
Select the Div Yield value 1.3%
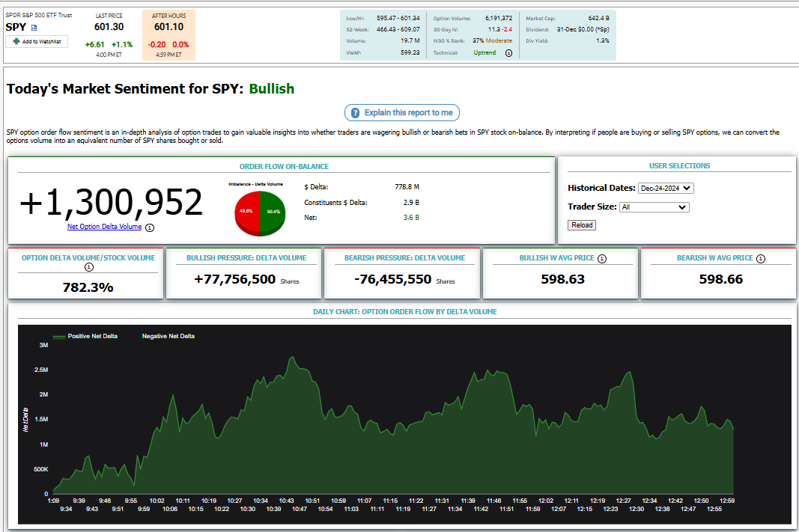(603, 40)
